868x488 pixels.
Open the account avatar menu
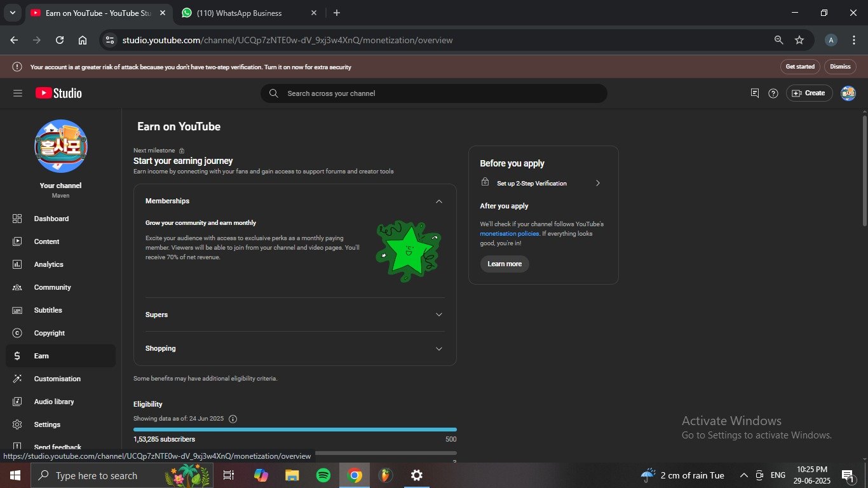[x=848, y=93]
